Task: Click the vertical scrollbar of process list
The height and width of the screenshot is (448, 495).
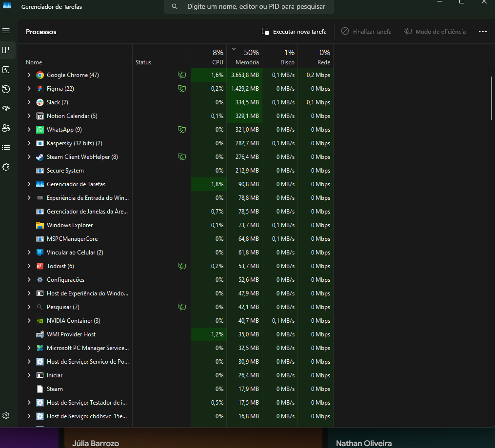Action: pos(492,98)
